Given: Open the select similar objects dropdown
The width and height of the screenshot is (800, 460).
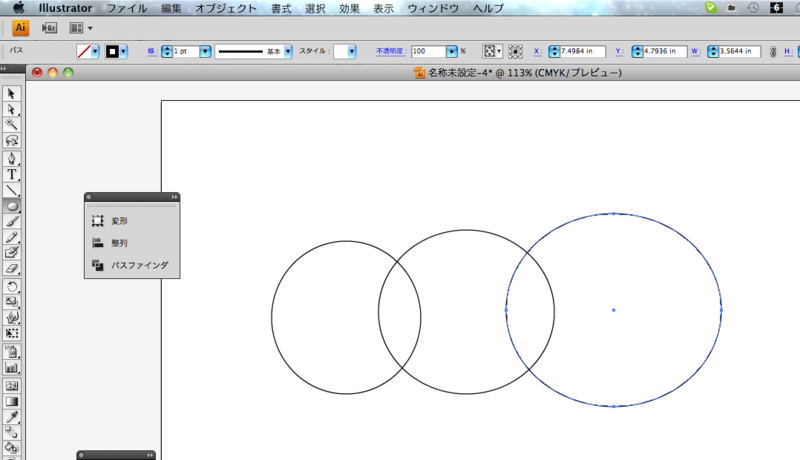Looking at the screenshot, I should [492, 51].
